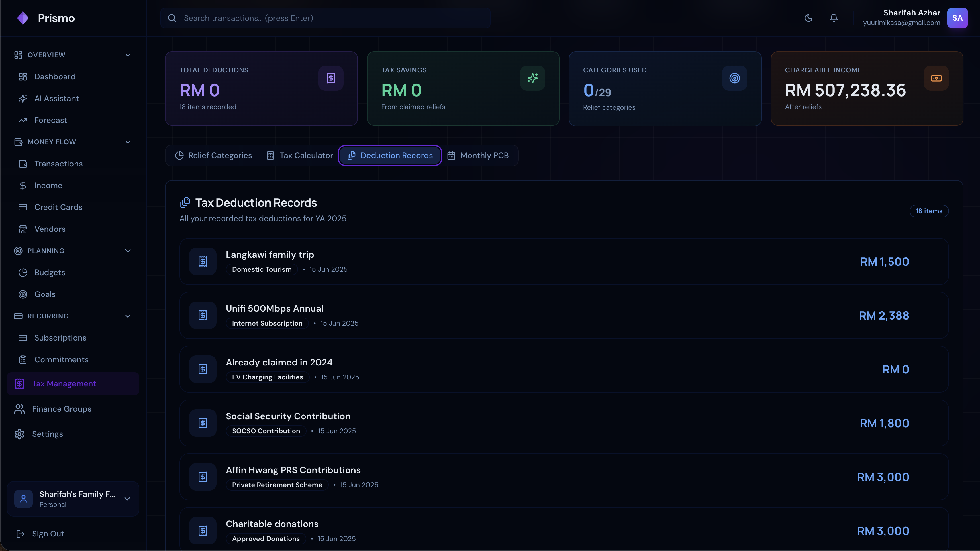
Task: Open the Monthly PCB tab
Action: click(x=478, y=155)
